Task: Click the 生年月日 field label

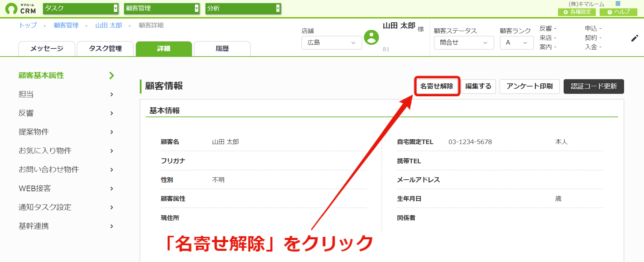Action: [409, 199]
